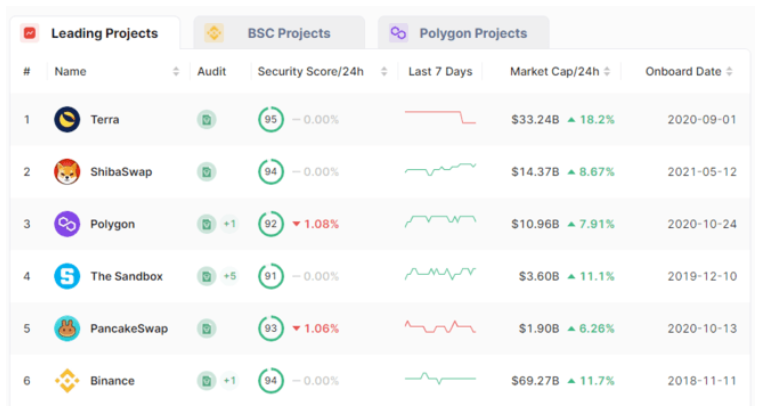Click Polygon's 7-day sparkline chart
The image size is (757, 410).
coord(440,220)
